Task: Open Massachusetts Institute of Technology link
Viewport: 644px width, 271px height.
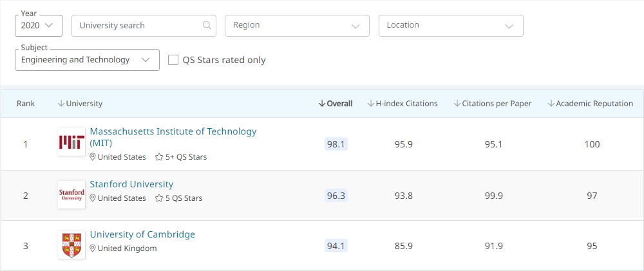Action: (173, 137)
